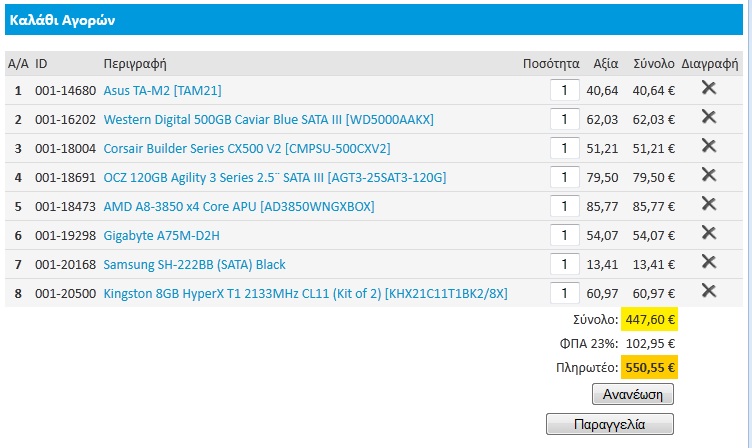This screenshot has height=448, width=752.
Task: Click the ID 001-19298 cell
Action: click(x=66, y=236)
